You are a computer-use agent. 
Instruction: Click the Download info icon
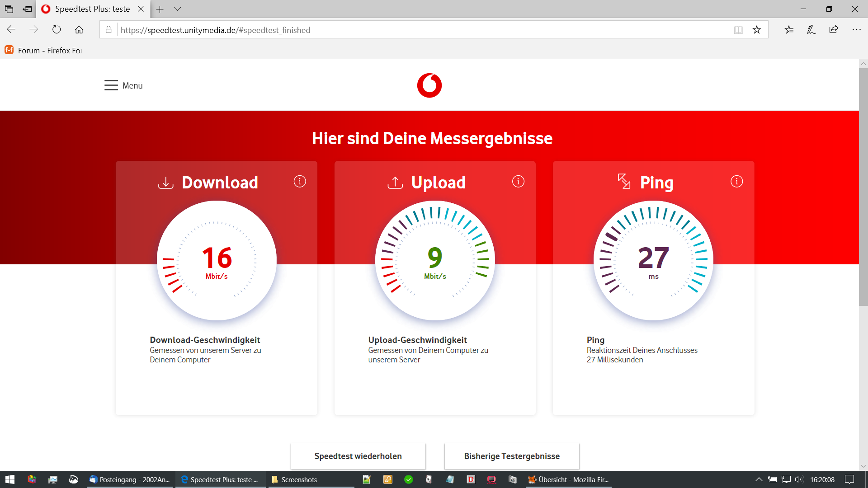click(x=300, y=182)
